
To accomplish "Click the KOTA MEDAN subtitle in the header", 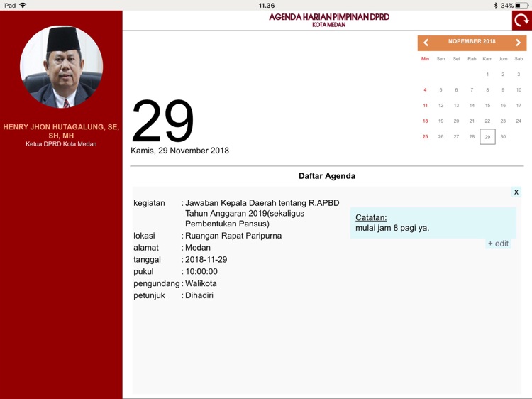I will pyautogui.click(x=329, y=25).
